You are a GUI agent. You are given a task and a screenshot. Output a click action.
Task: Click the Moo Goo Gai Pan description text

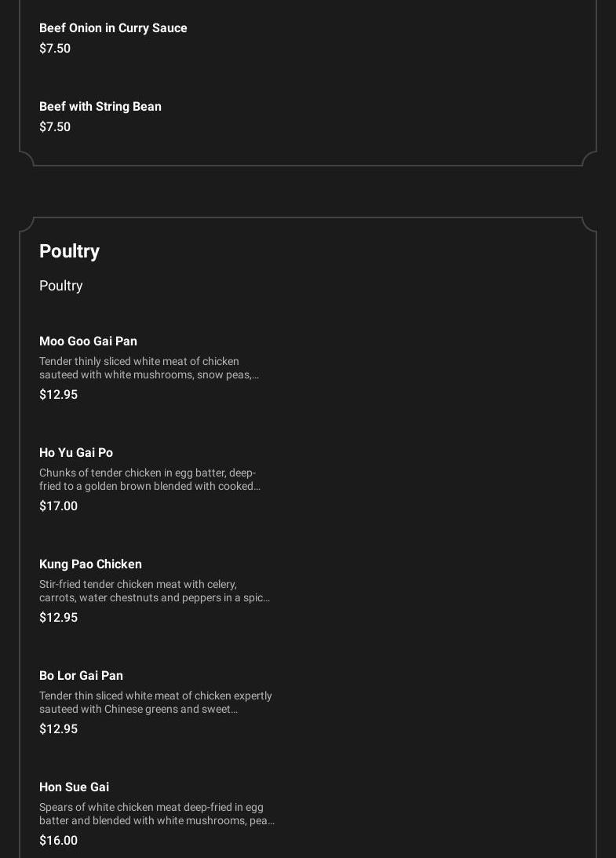[149, 368]
